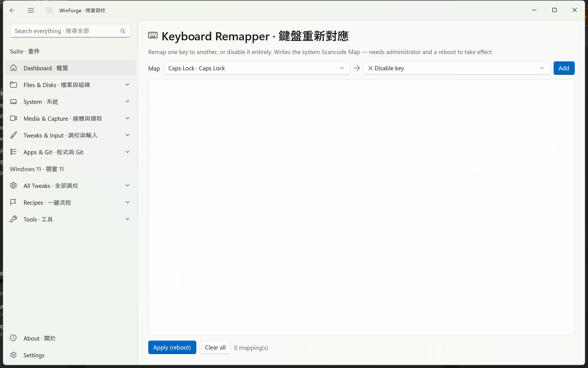Click the Recipes flag icon
This screenshot has height=368, width=588.
[x=13, y=202]
